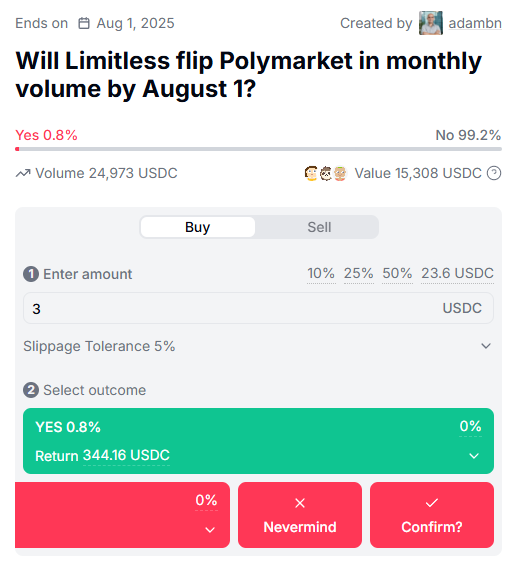Click the step 2 number badge
This screenshot has width=514, height=577.
[31, 390]
